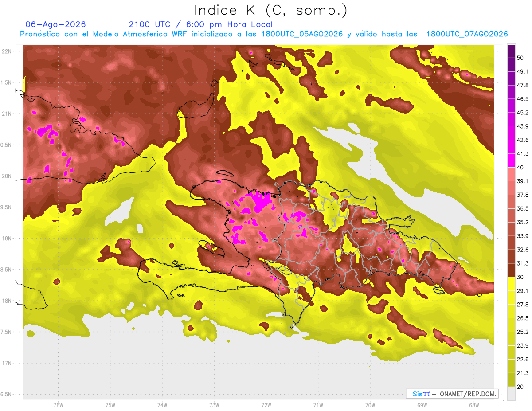Viewport: 532px width, 411px height.
Task: Click the 68W longitude axis label
Action: click(473, 405)
